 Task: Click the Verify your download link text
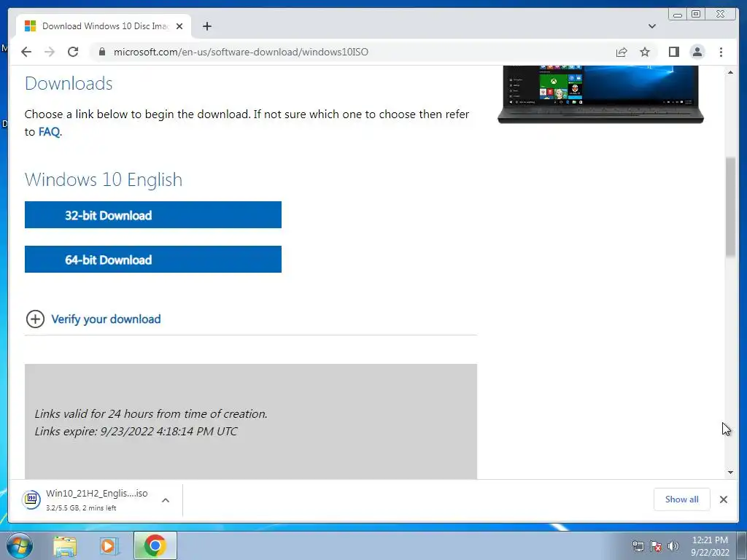(106, 319)
